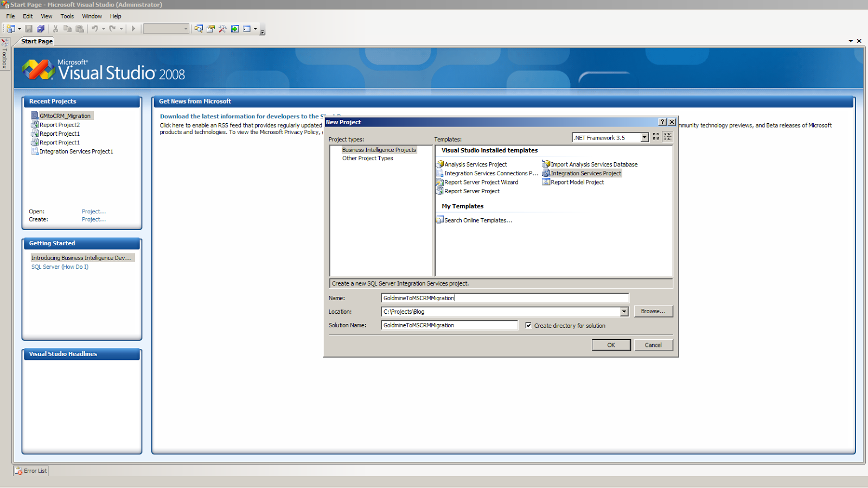Viewport: 868px width, 488px height.
Task: Open Solution Explorer from the toolbar
Action: tap(199, 29)
